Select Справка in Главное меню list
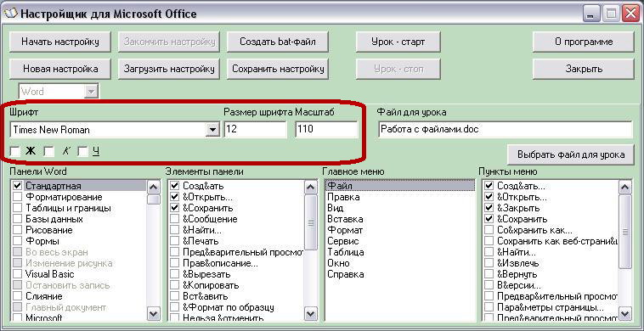The width and height of the screenshot is (644, 331). point(399,274)
